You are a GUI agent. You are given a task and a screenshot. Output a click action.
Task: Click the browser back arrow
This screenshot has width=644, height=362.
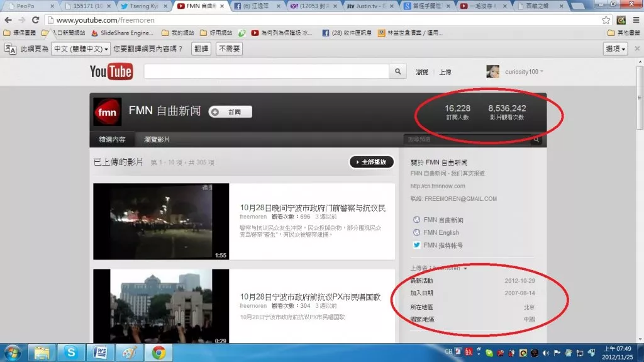coord(8,20)
